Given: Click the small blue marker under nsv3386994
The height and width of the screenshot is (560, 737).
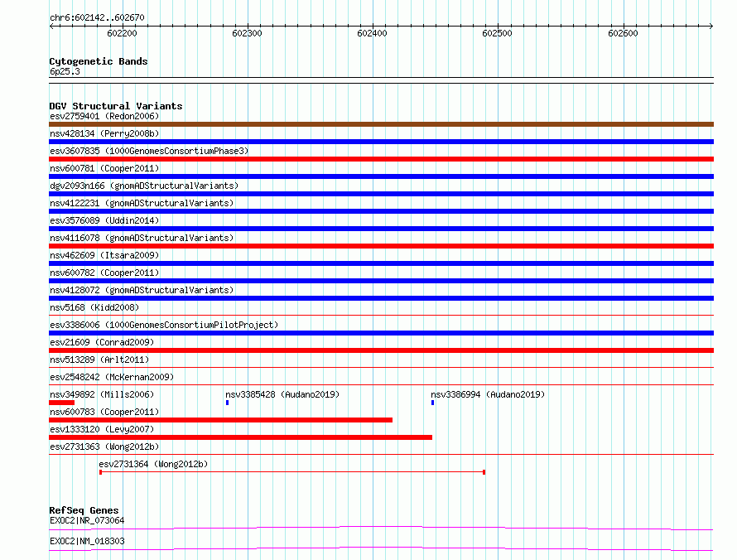Looking at the screenshot, I should [x=432, y=403].
